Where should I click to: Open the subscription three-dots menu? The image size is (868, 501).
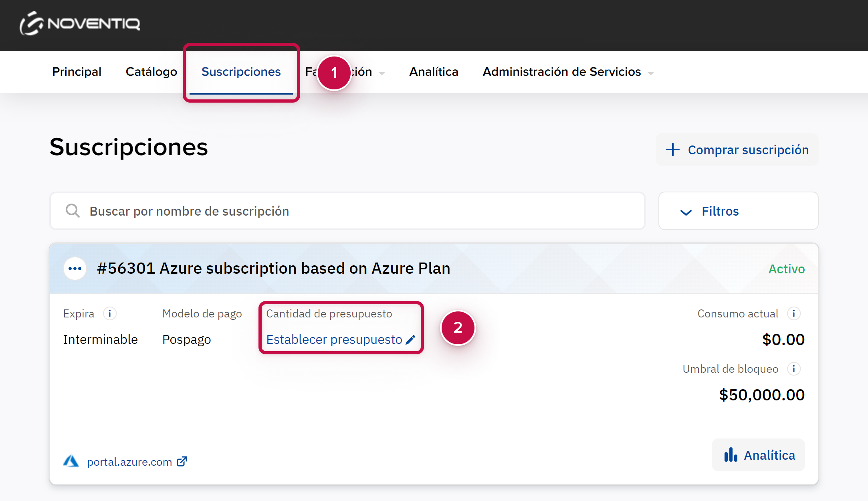tap(75, 269)
